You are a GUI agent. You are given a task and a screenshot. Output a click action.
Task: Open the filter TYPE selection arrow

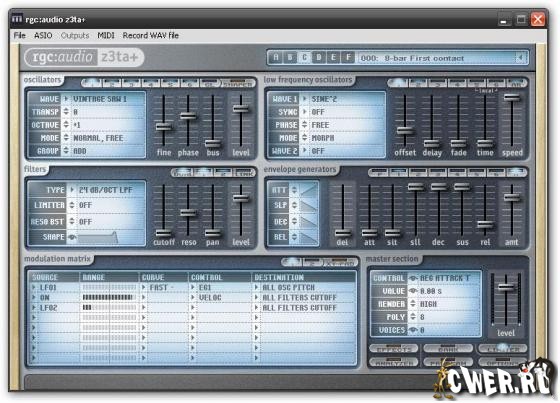[72, 190]
